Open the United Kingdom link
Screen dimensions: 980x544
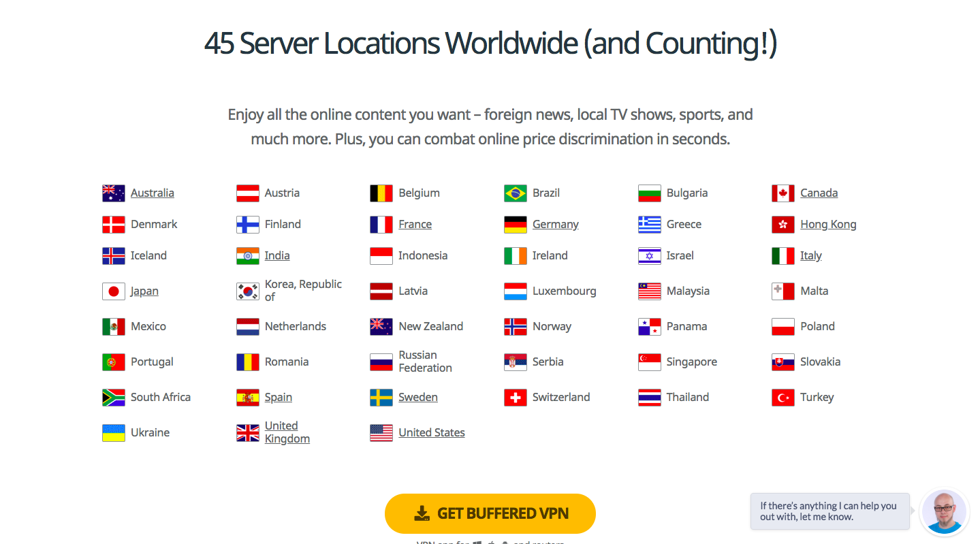point(287,432)
